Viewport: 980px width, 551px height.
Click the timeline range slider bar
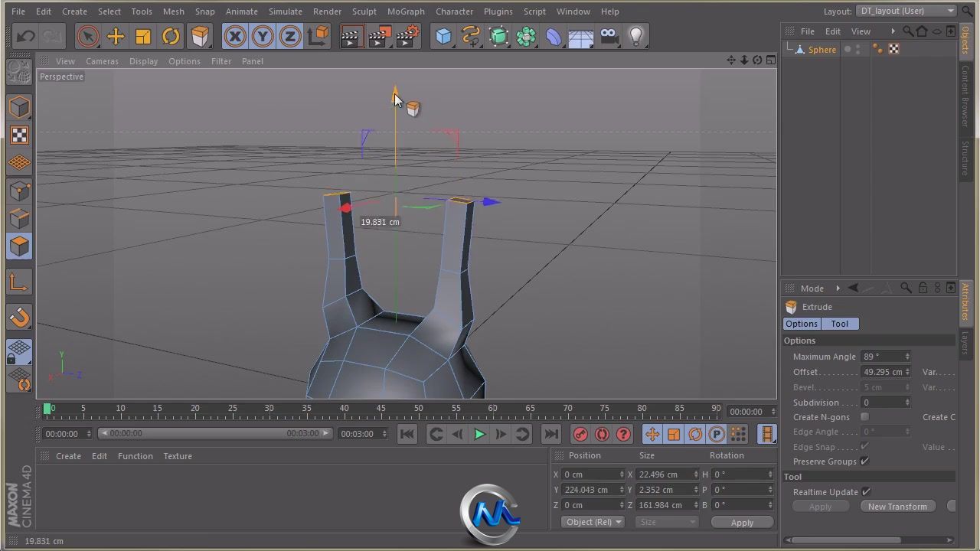point(214,434)
